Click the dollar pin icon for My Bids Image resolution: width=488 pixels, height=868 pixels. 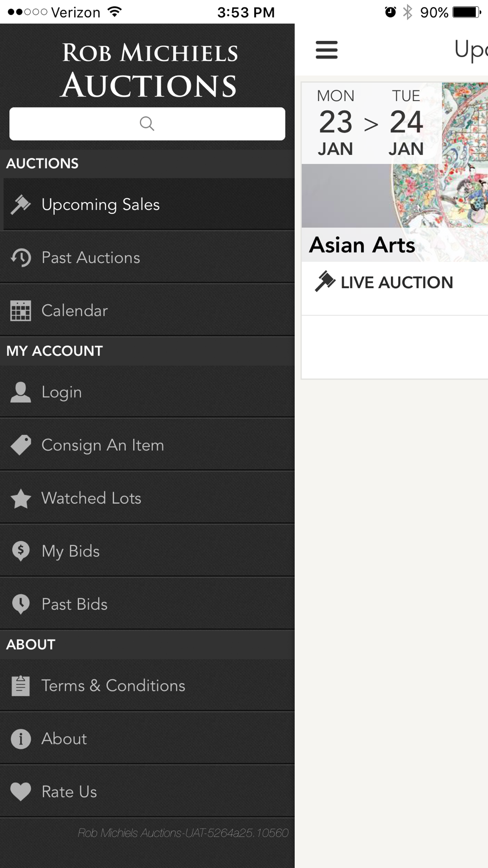tap(20, 551)
